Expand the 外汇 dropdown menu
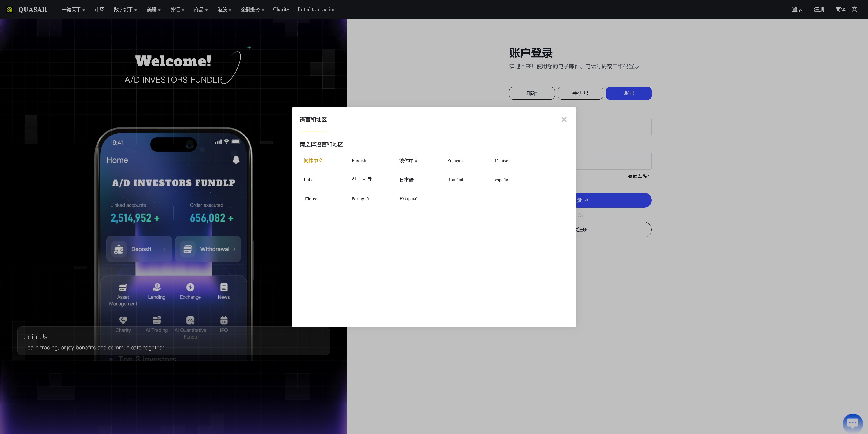The image size is (868, 434). click(177, 10)
